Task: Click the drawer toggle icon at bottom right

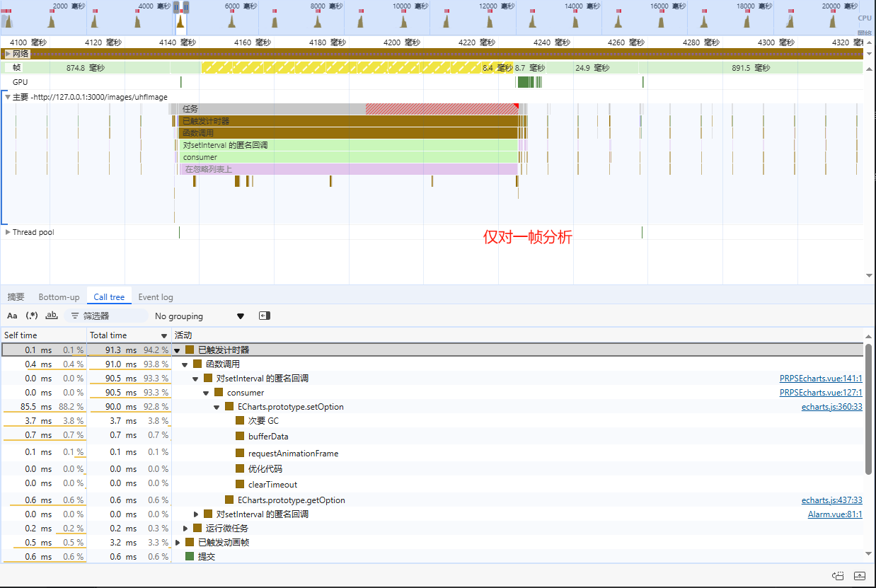Action: click(860, 575)
